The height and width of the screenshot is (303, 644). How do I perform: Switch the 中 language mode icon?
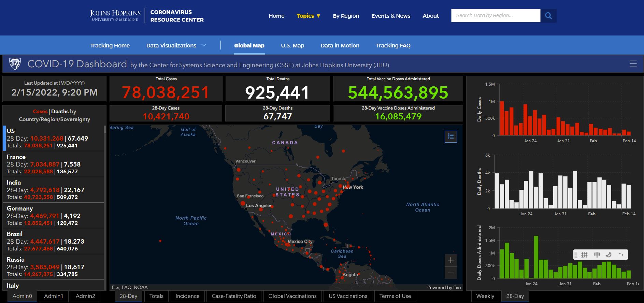click(x=597, y=255)
